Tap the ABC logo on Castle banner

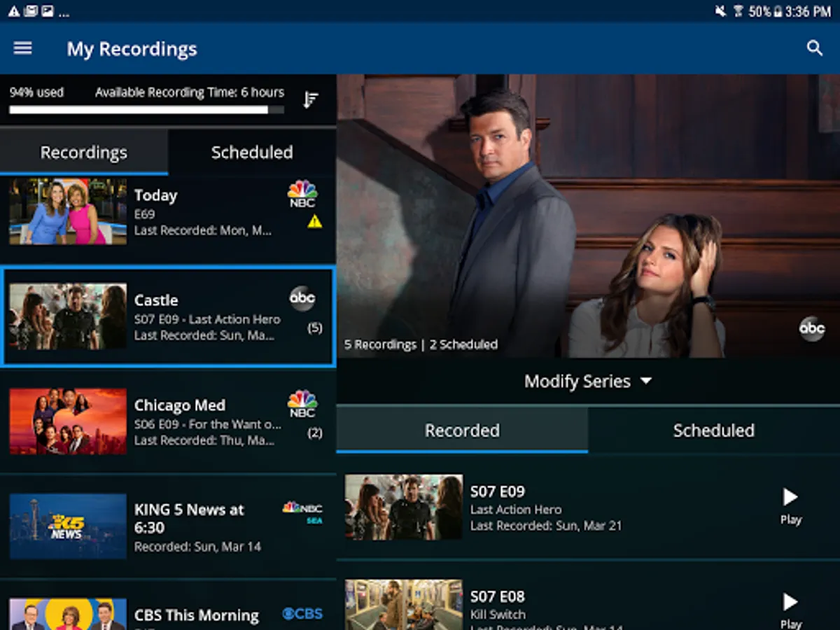812,328
